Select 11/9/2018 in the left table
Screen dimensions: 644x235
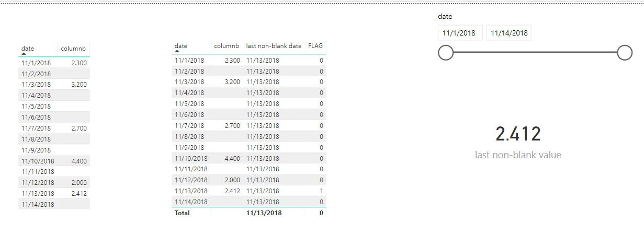[36, 150]
